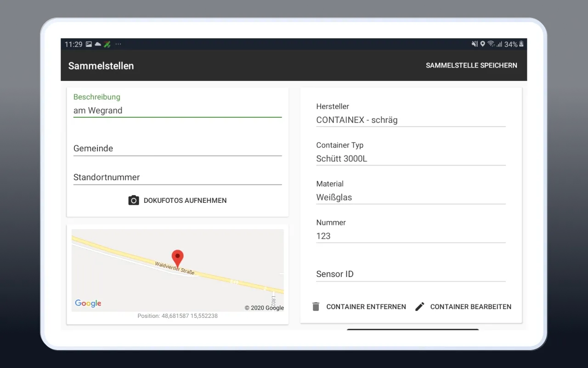
Task: Tap the '34%' battery percentage
Action: coord(511,44)
